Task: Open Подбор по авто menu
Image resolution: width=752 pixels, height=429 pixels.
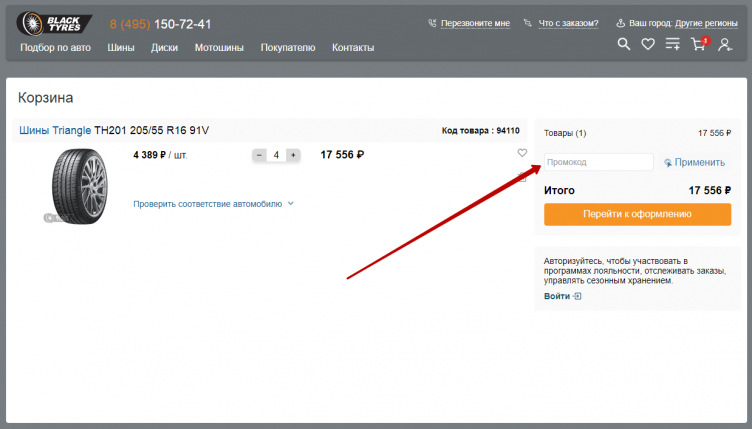Action: click(56, 47)
